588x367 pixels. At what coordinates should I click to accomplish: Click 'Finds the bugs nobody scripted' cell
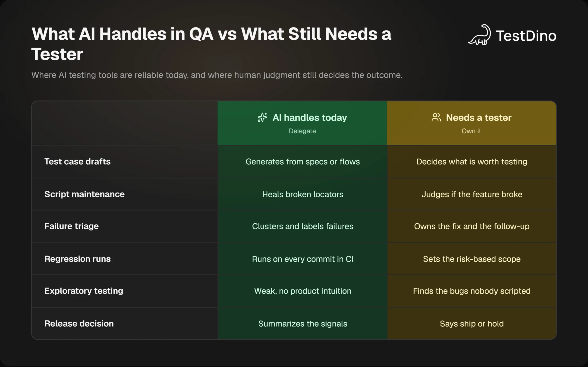click(472, 291)
